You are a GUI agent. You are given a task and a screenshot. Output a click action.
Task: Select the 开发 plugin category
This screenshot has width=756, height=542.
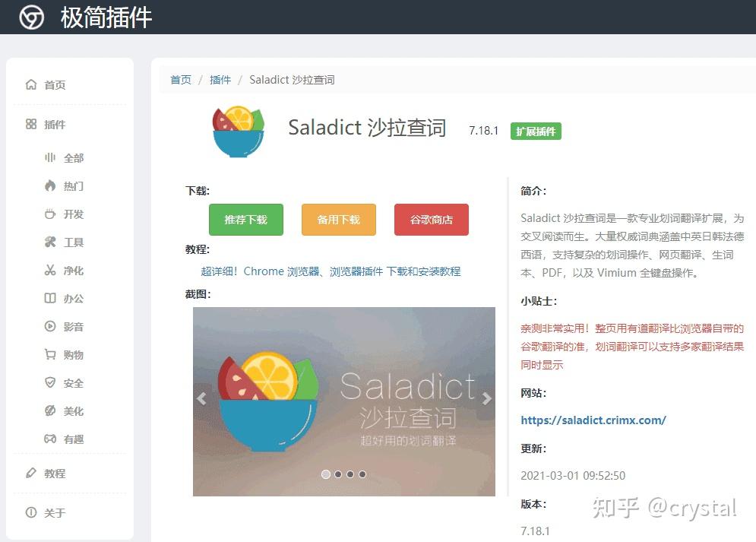74,214
